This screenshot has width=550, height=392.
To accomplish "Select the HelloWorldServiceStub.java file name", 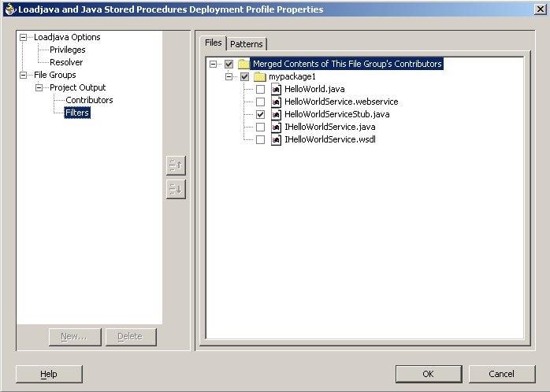I will pyautogui.click(x=337, y=115).
